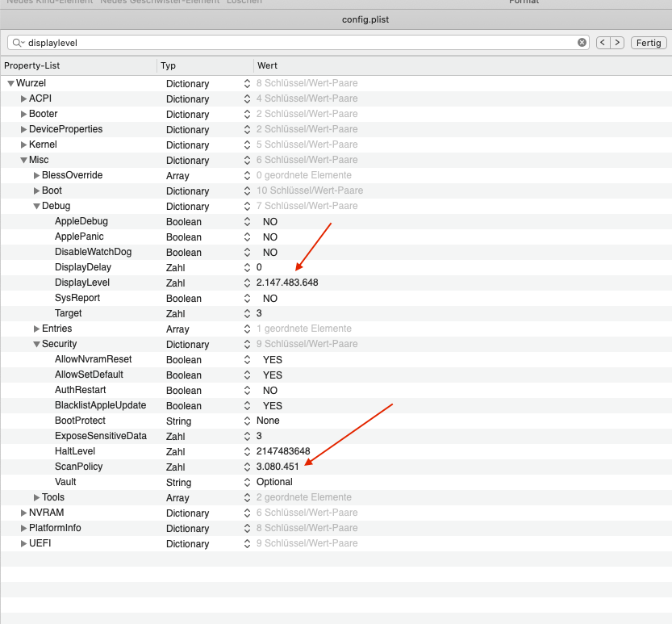Select the ExposeSensitiveData key name
Viewport: 672px width, 624px height.
coord(101,436)
